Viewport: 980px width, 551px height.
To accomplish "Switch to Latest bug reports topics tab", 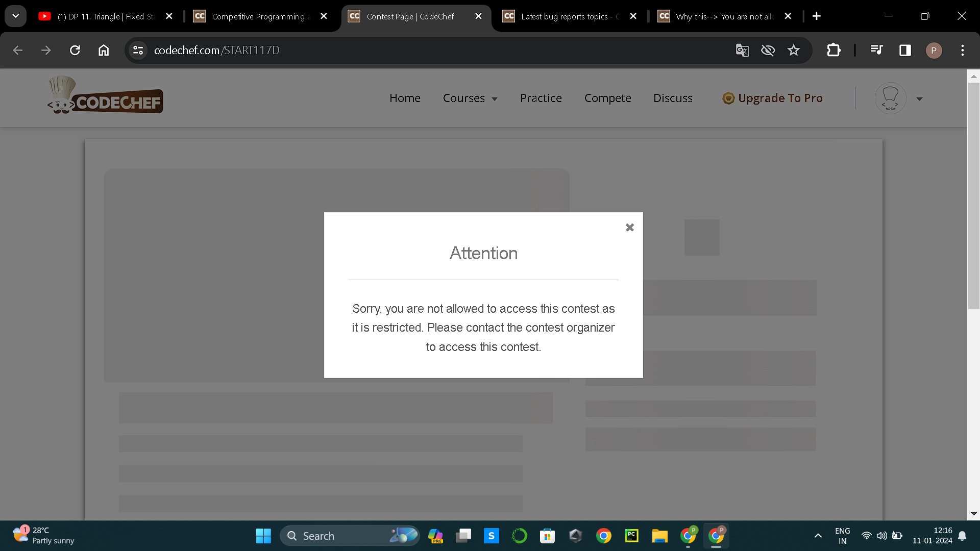I will coord(567,16).
